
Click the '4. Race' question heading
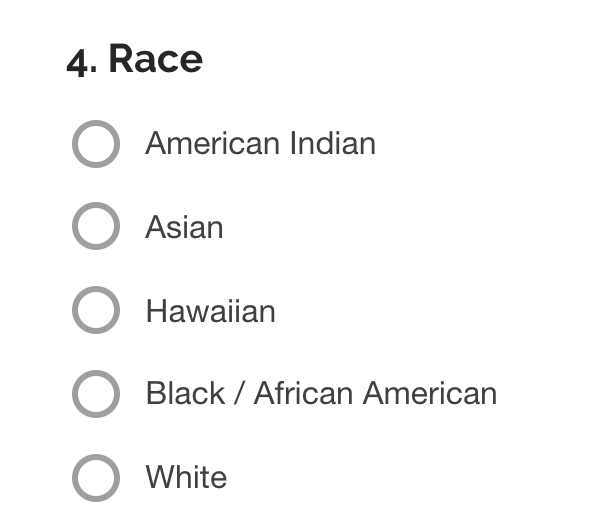(x=135, y=59)
